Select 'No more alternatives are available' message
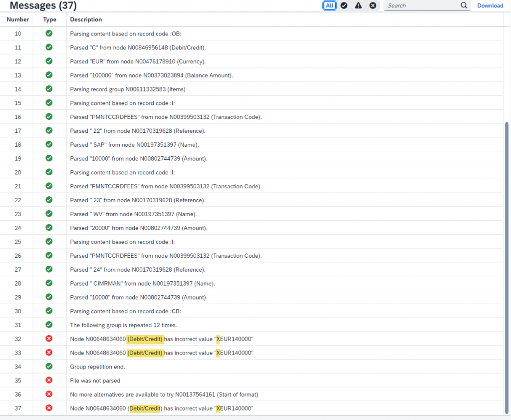Viewport: 511px width, 420px height. (164, 394)
